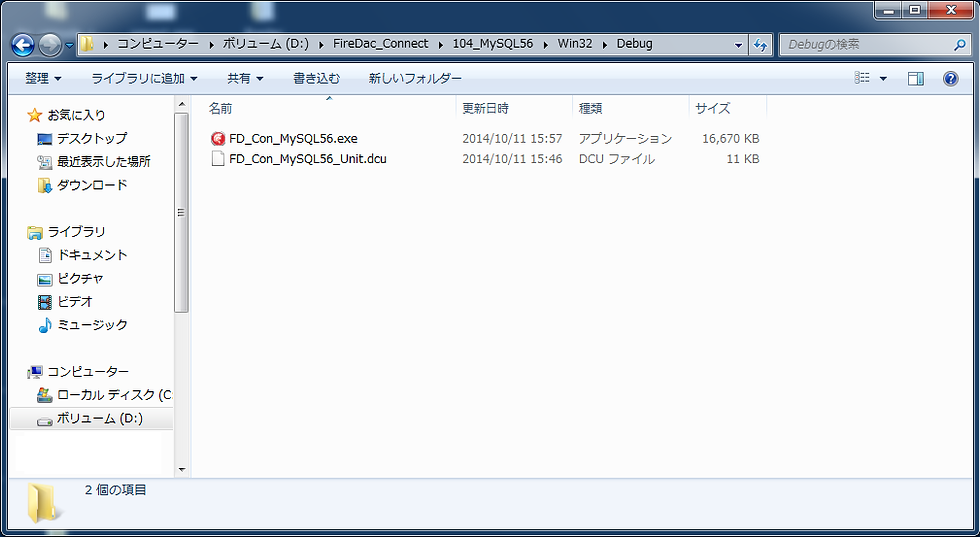The image size is (980, 537).
Task: Go back with the Back arrow button
Action: 23,44
